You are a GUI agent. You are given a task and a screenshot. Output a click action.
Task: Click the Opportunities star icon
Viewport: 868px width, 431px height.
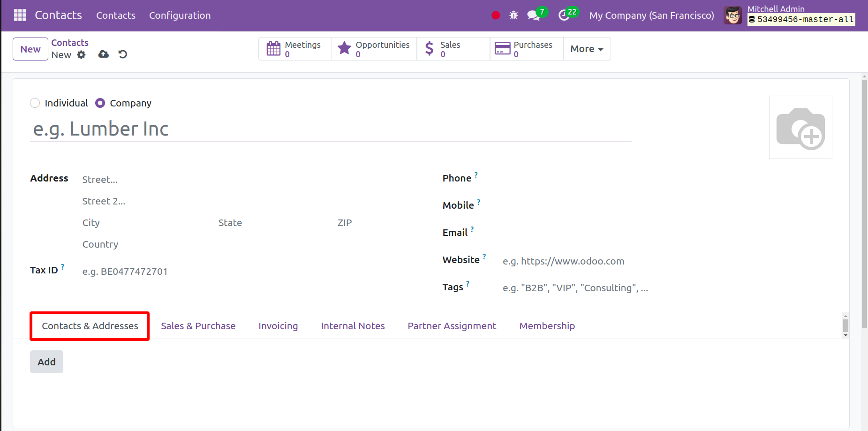[x=345, y=48]
